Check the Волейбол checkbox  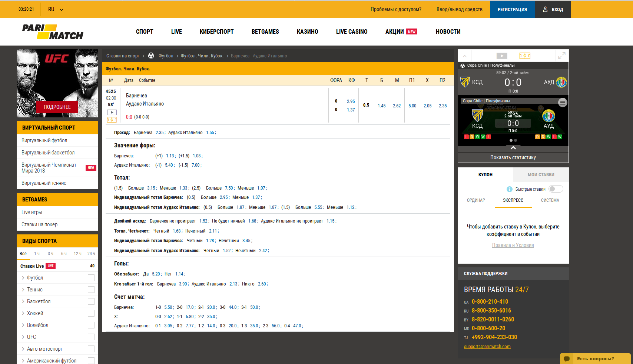91,325
